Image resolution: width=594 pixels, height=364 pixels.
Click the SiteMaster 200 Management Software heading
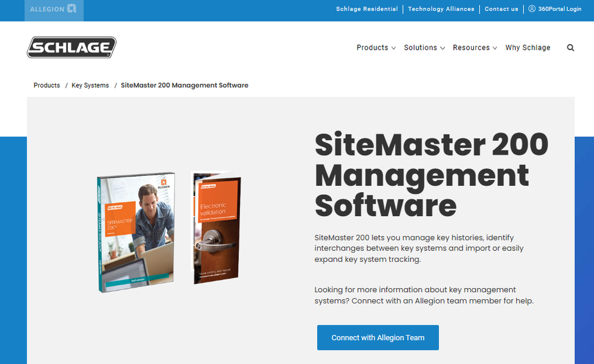431,175
